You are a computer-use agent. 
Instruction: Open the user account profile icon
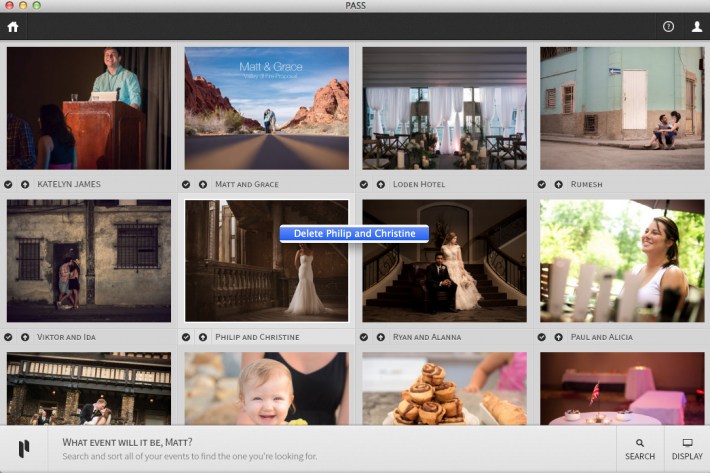[x=696, y=27]
